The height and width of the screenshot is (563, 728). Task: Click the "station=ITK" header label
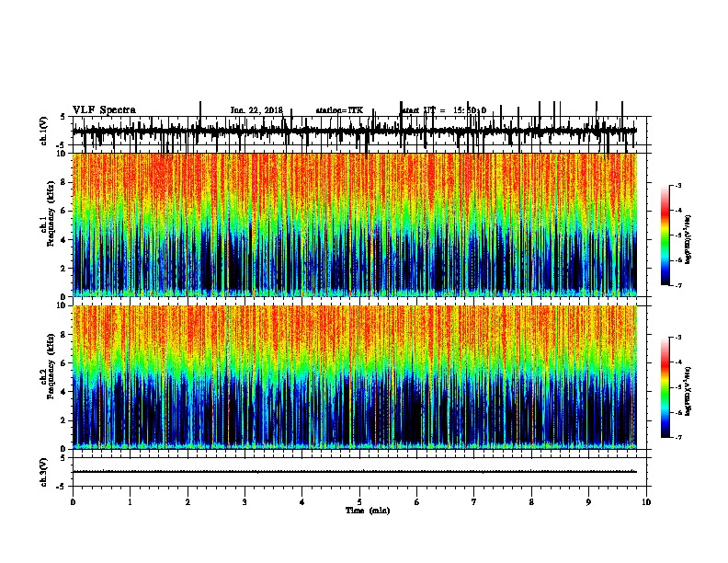coord(339,110)
